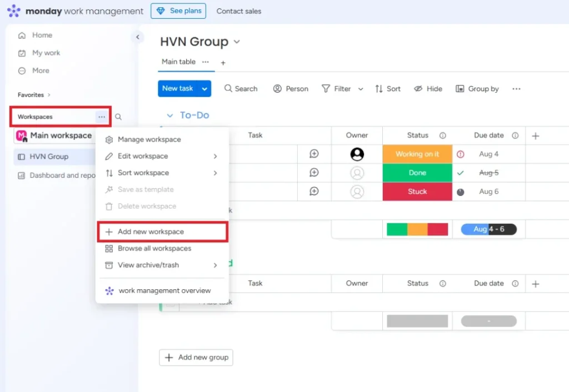Click the New task button
Screen dimensions: 569x392
tap(178, 89)
